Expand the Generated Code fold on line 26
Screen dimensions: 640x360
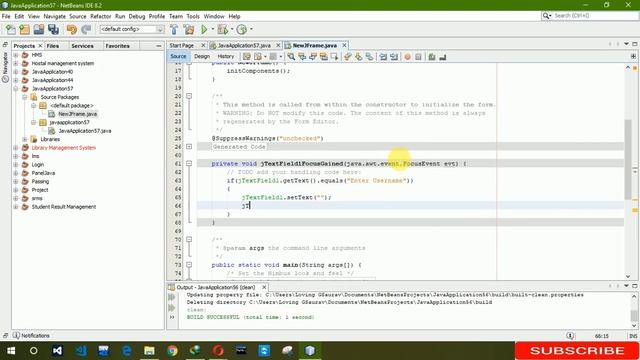pyautogui.click(x=189, y=147)
